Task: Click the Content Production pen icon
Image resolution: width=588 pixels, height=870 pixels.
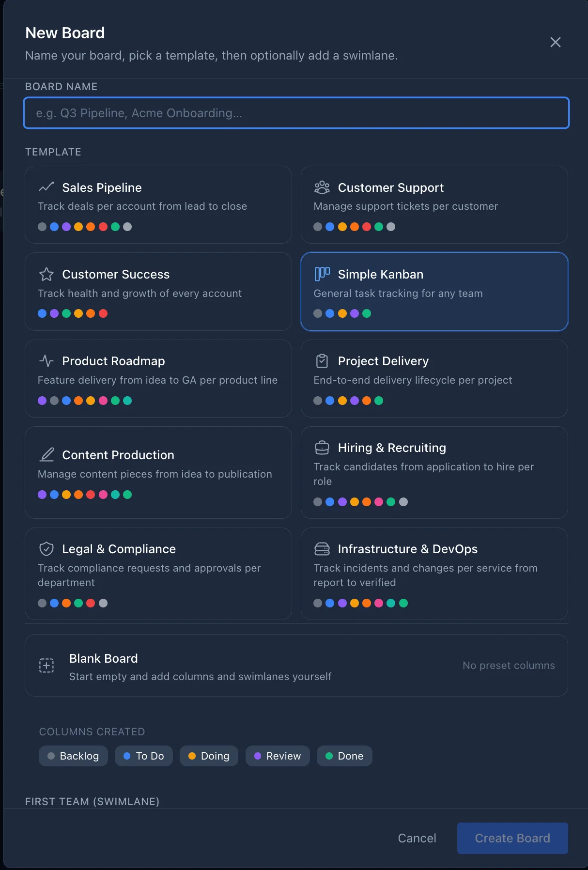Action: (46, 454)
